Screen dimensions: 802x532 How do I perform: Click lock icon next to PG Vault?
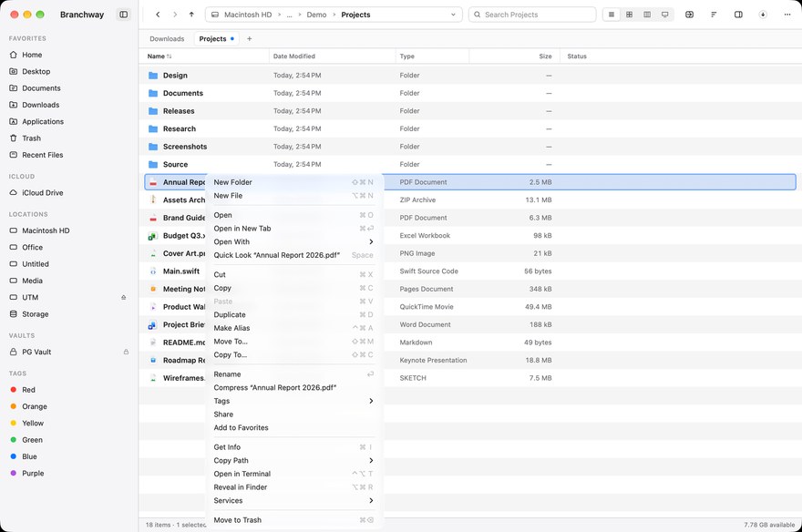pyautogui.click(x=126, y=353)
